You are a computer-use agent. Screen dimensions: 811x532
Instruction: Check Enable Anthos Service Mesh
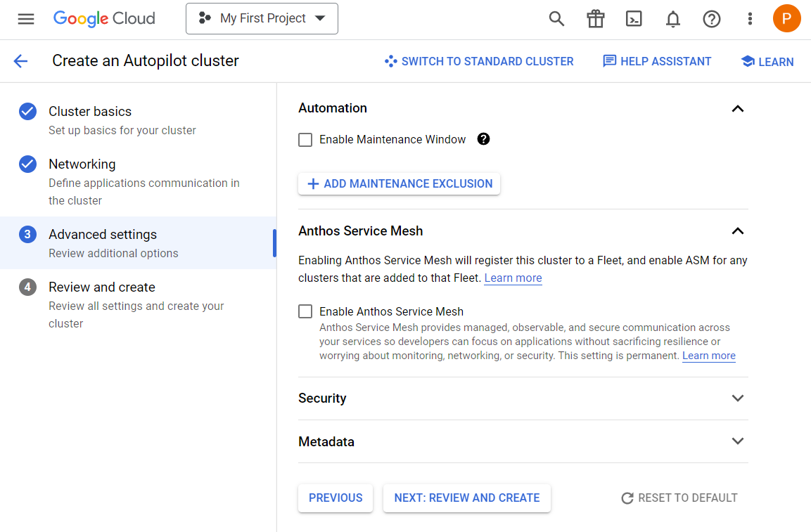click(305, 311)
